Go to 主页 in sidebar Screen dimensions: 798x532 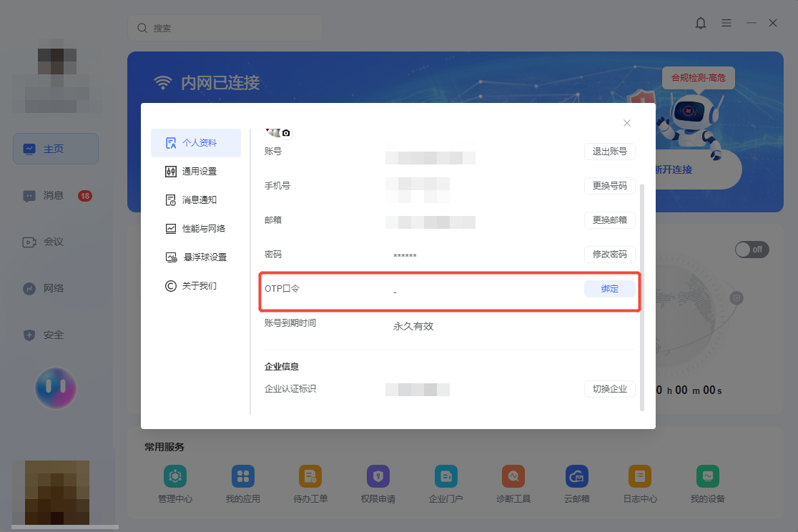point(56,149)
